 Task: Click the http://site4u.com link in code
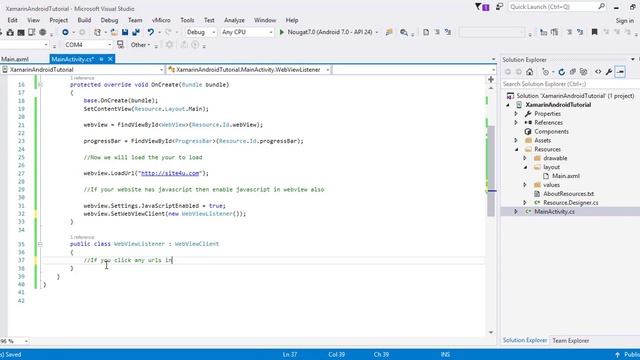click(170, 173)
